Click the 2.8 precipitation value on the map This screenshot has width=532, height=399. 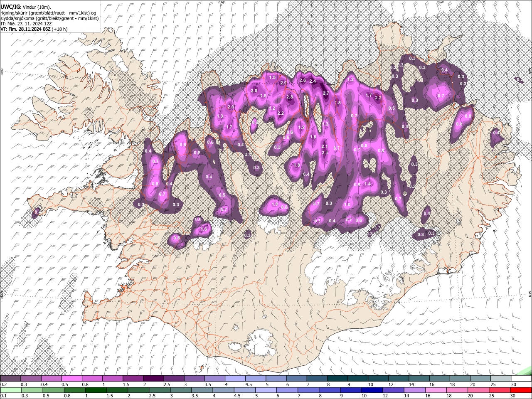pyautogui.click(x=290, y=97)
